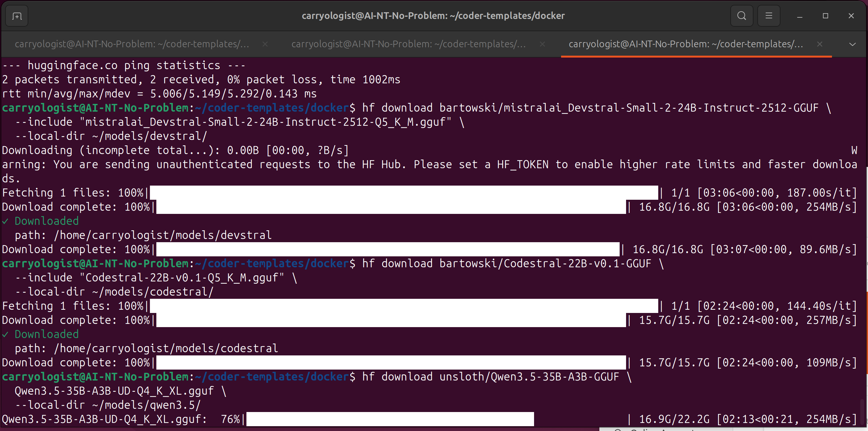The height and width of the screenshot is (431, 868).
Task: Click the first devstral 16.8G Download complete bar
Action: coord(391,206)
